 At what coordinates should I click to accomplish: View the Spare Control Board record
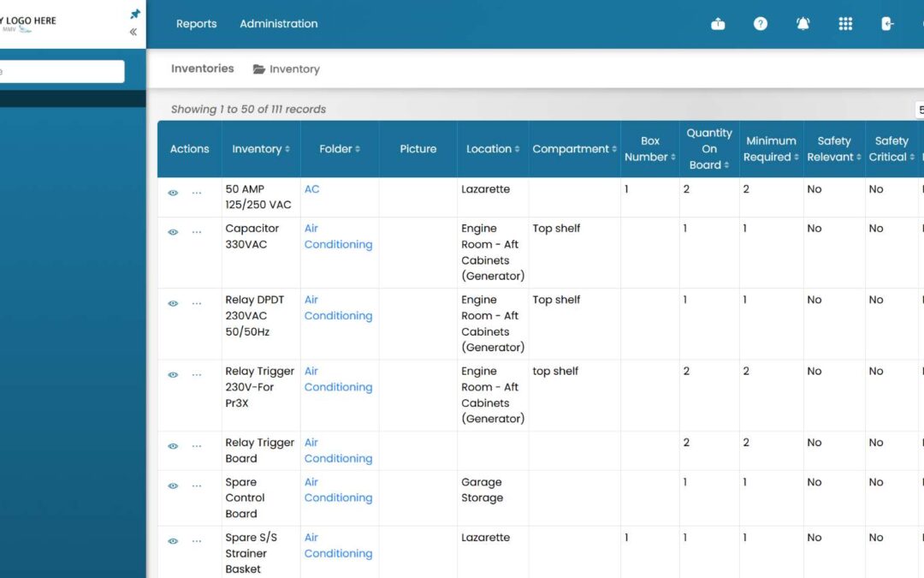pyautogui.click(x=173, y=486)
